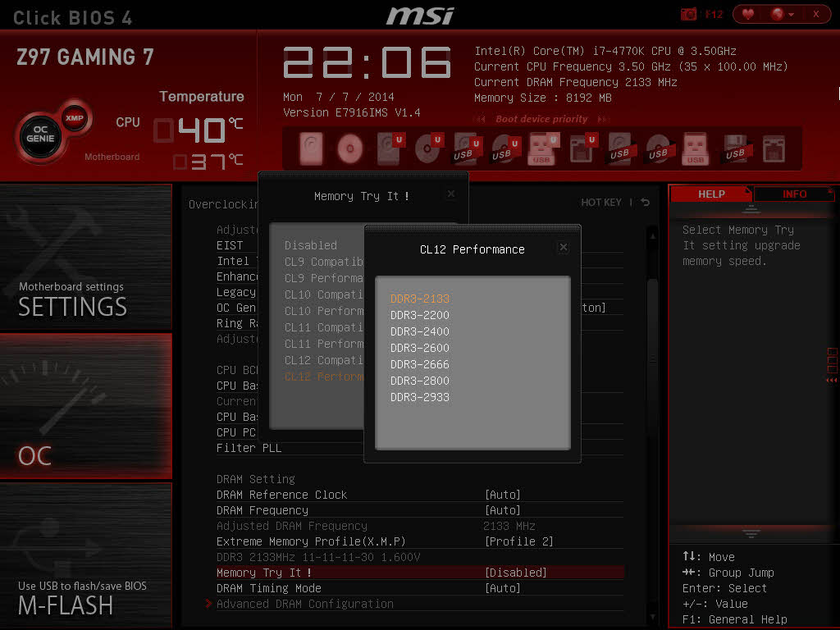Select the legacy USB key boot icon
The width and height of the screenshot is (840, 630).
click(x=696, y=148)
